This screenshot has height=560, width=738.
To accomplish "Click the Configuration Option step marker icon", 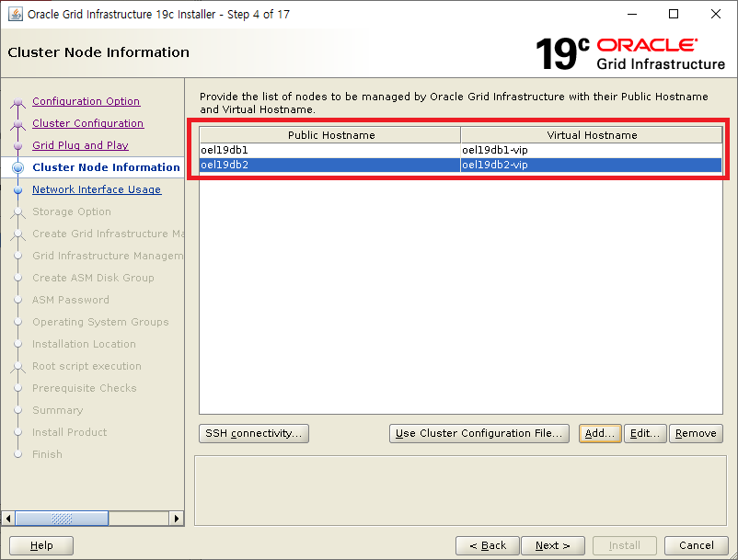I will (x=17, y=102).
